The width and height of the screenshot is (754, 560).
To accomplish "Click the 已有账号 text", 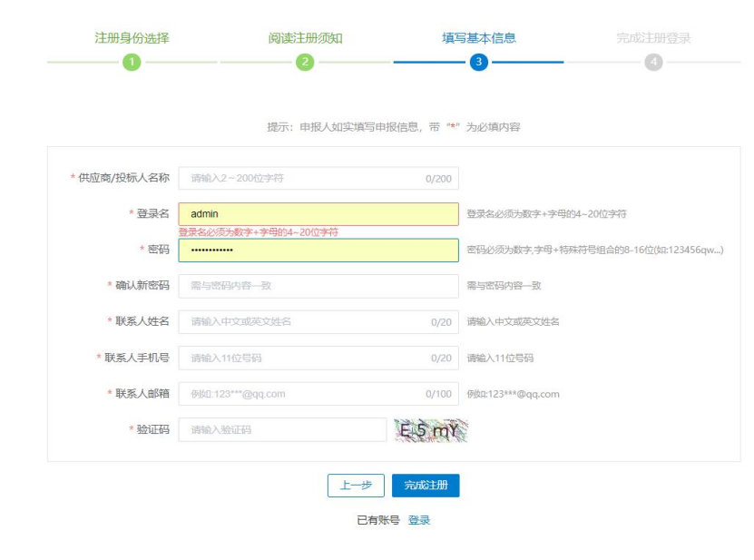I will click(x=378, y=520).
